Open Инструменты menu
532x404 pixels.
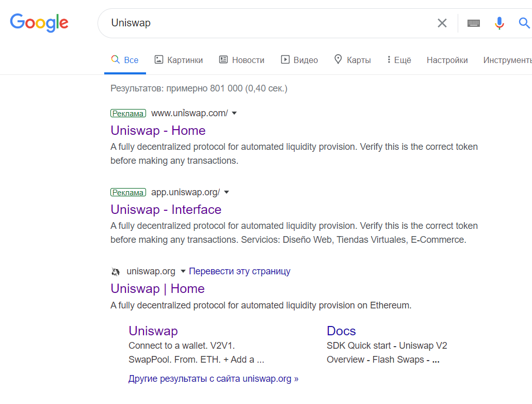coord(508,60)
